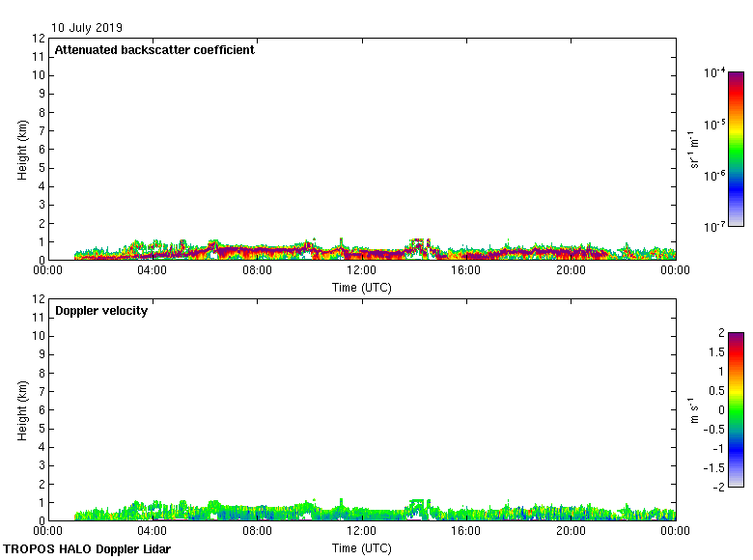Click the 20:00 tick on the backscatter time axis
Screen dimensions: 753x560
click(571, 271)
